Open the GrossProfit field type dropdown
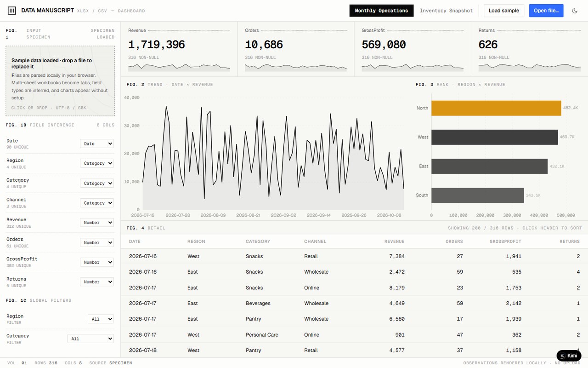The image size is (588, 368). pos(97,262)
